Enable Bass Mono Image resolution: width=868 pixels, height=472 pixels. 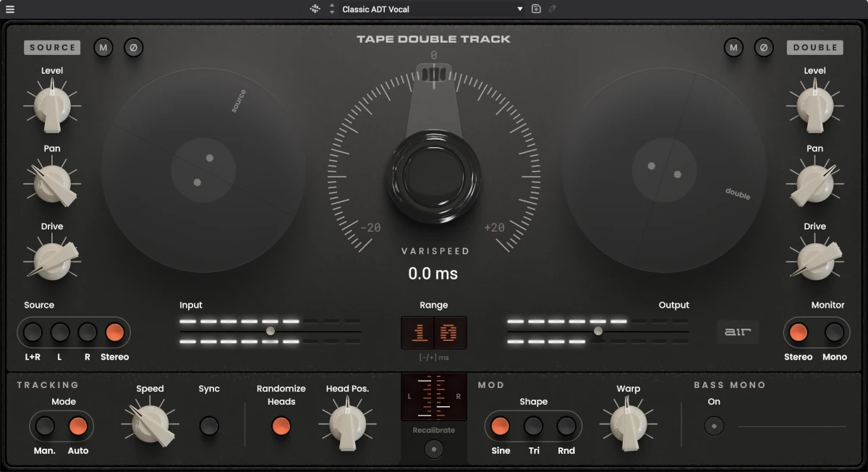coord(713,427)
